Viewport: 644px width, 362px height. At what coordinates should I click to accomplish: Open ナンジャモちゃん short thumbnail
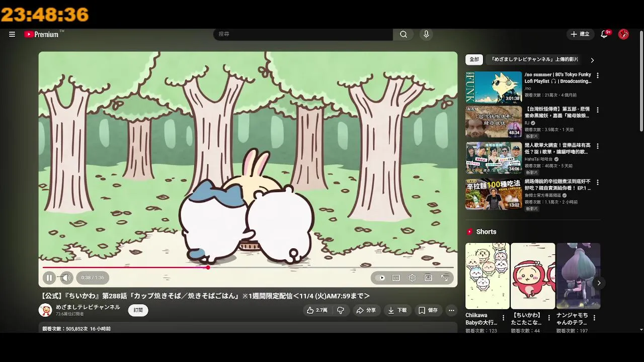[x=578, y=276]
